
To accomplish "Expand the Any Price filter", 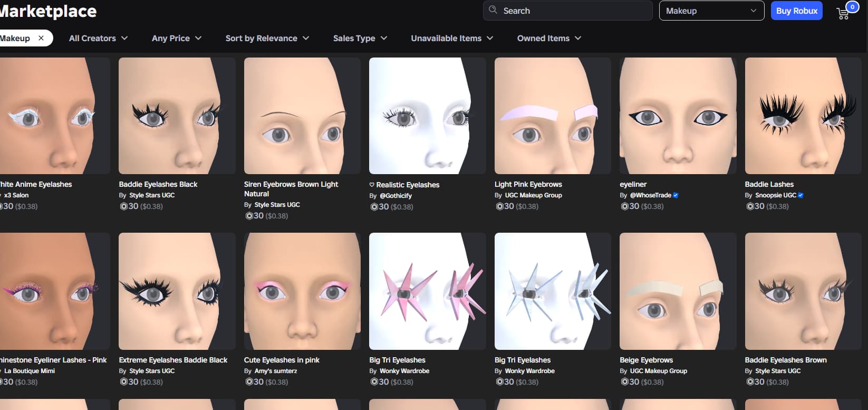I will coord(177,38).
